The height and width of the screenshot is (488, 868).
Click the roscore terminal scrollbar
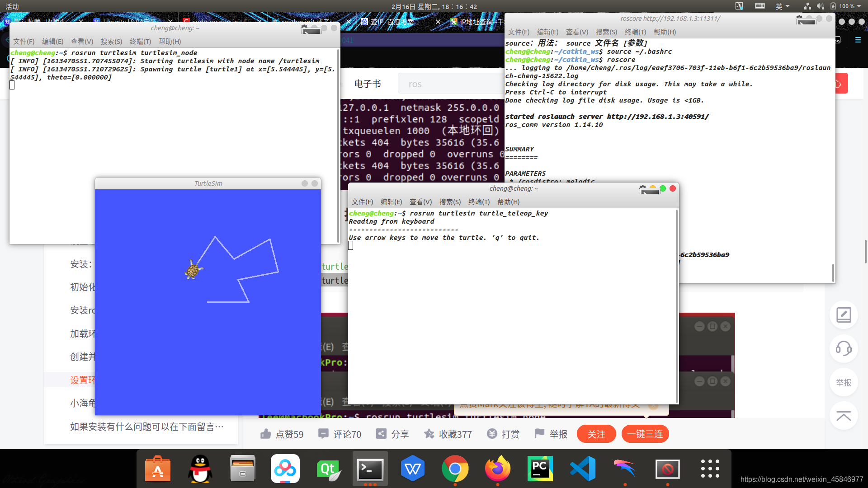coord(833,272)
